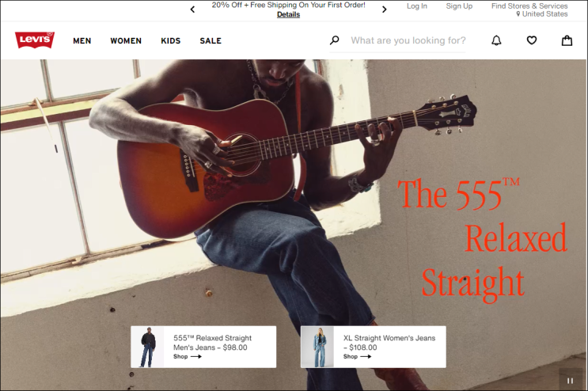Open the shopping bag icon
Image resolution: width=588 pixels, height=391 pixels.
pos(567,40)
